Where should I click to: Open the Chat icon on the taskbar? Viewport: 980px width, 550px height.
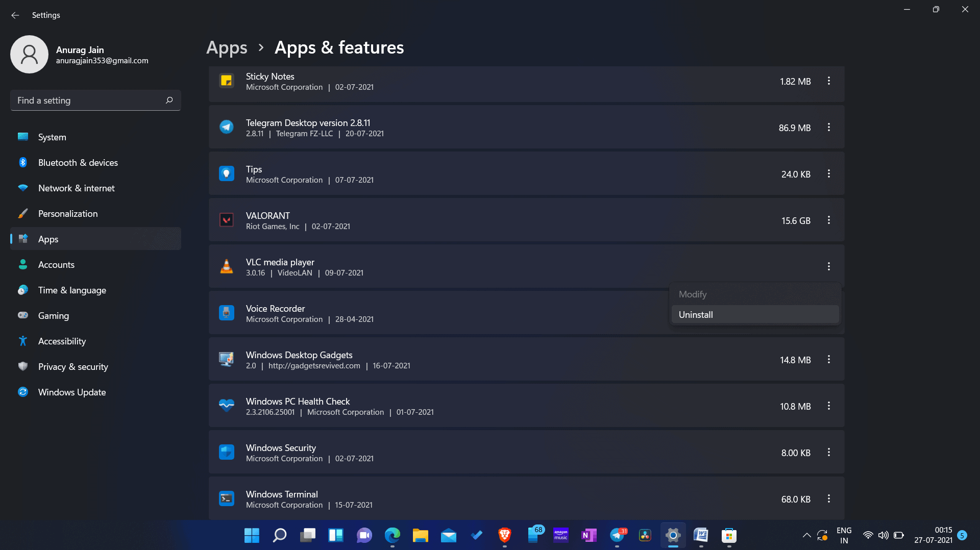coord(364,536)
